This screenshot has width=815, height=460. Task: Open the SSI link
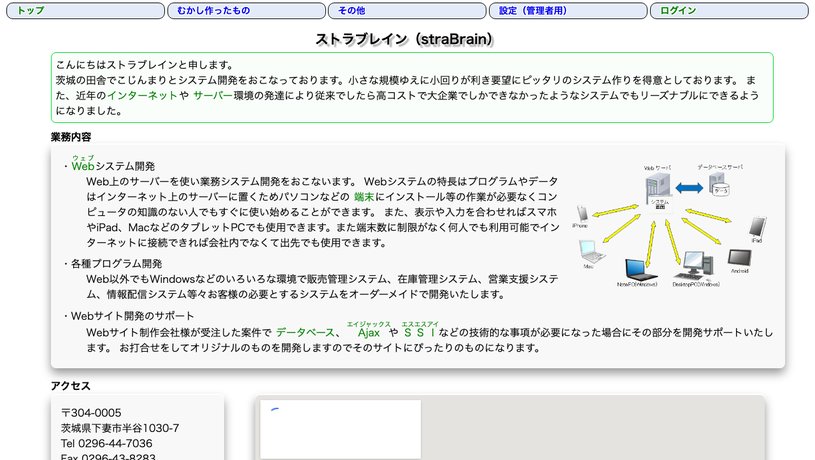419,333
